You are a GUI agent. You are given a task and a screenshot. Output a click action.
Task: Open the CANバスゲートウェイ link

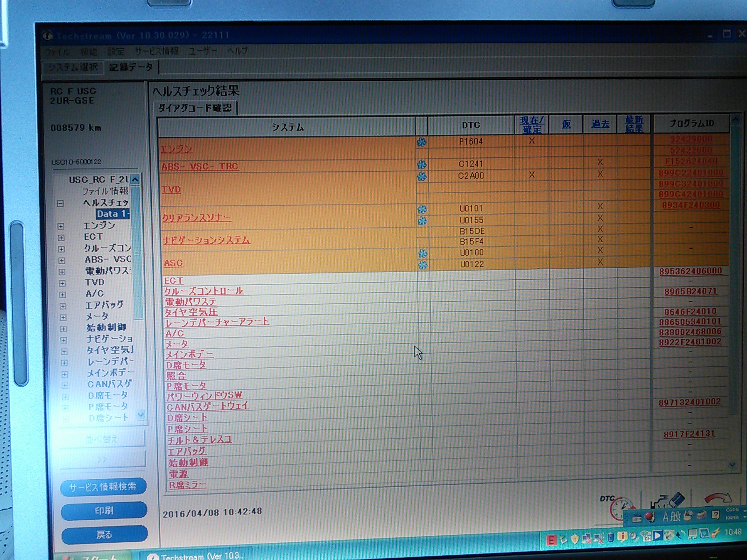pyautogui.click(x=207, y=407)
